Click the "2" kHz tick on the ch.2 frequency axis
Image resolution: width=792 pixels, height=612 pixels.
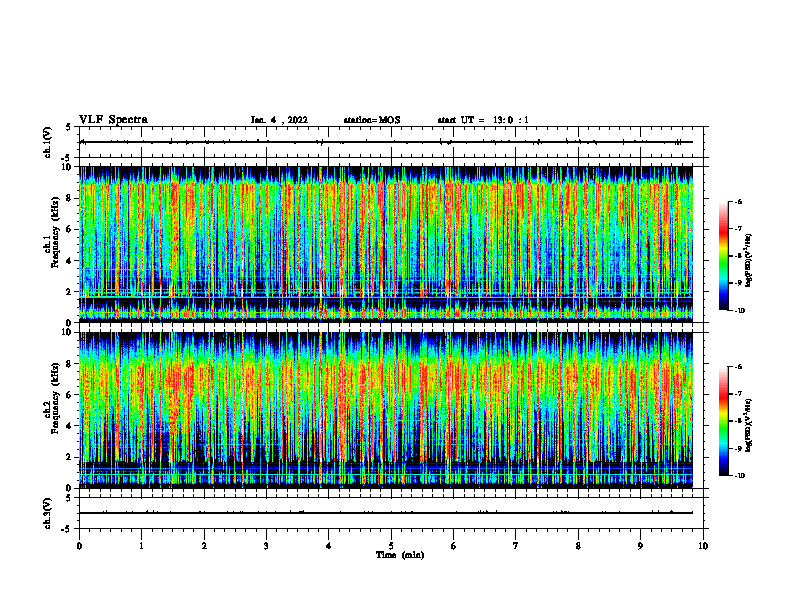click(x=69, y=458)
